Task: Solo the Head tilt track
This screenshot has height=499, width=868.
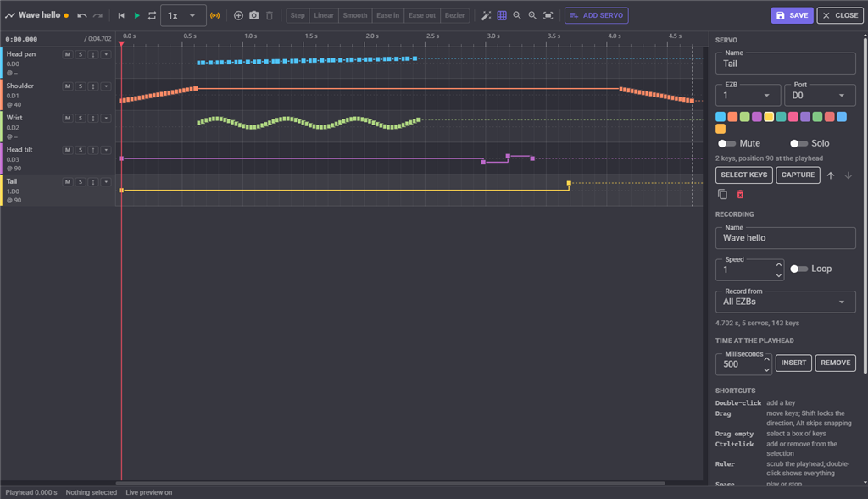Action: tap(81, 151)
